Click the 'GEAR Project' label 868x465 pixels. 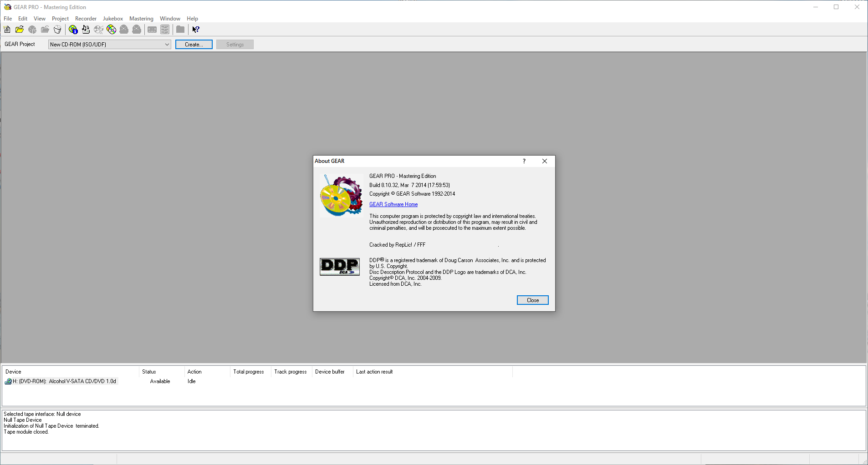pos(20,44)
